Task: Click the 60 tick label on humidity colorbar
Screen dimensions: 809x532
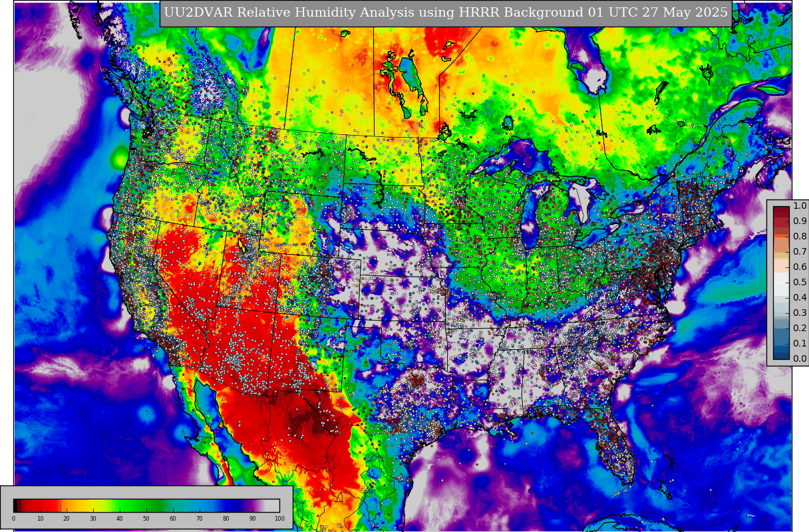Action: point(173,519)
